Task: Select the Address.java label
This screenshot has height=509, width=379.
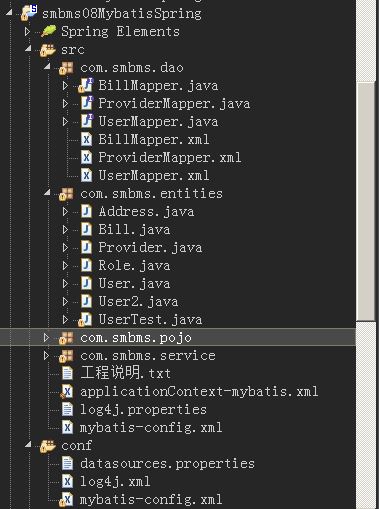Action: (146, 212)
